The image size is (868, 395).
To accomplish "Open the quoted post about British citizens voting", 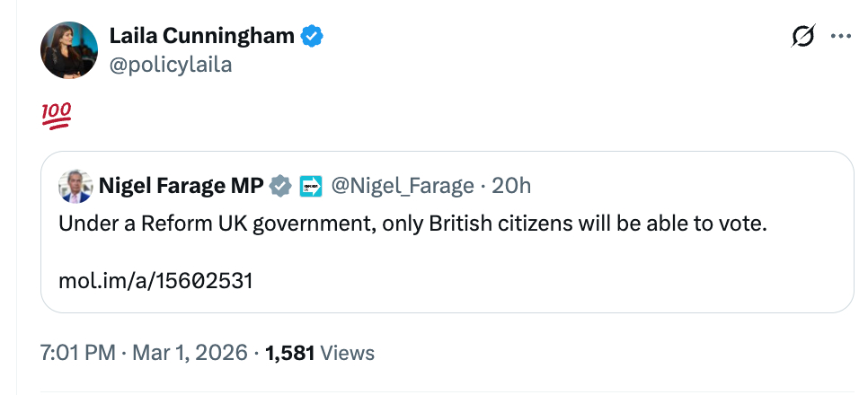I will 412,224.
